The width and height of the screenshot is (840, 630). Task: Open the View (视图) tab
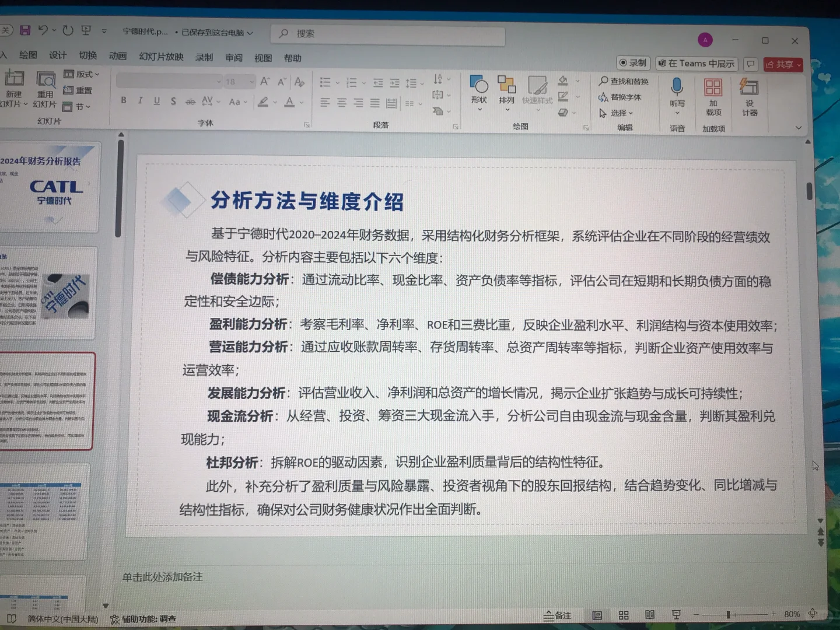pyautogui.click(x=263, y=58)
